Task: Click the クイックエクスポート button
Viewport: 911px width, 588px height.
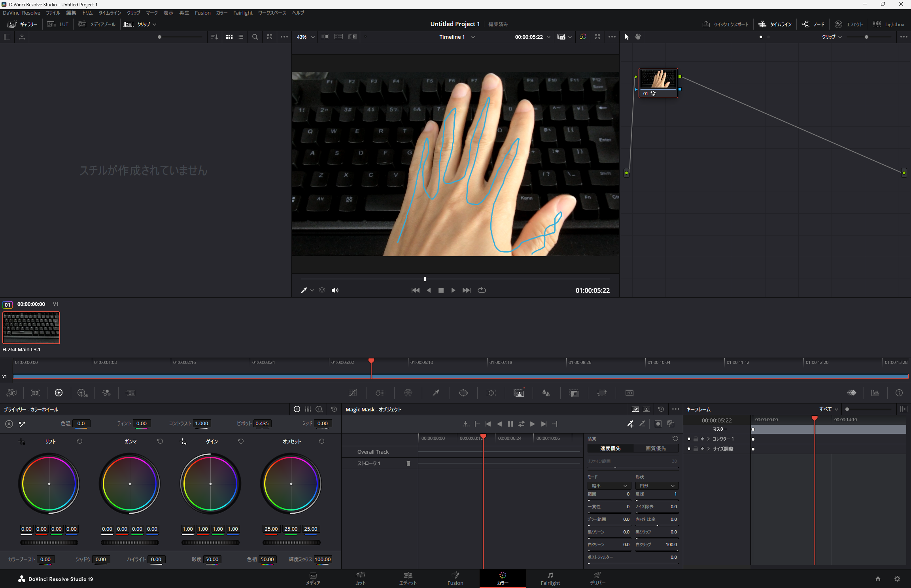Action: click(726, 24)
